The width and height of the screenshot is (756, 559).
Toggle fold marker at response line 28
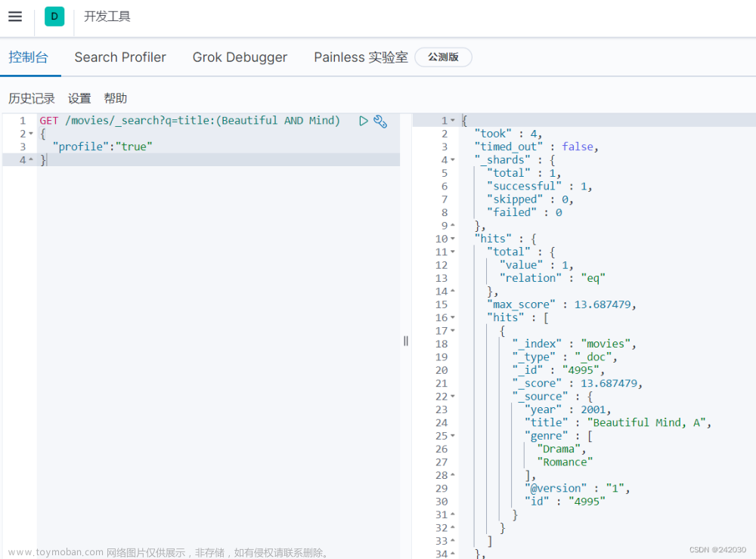tap(453, 475)
